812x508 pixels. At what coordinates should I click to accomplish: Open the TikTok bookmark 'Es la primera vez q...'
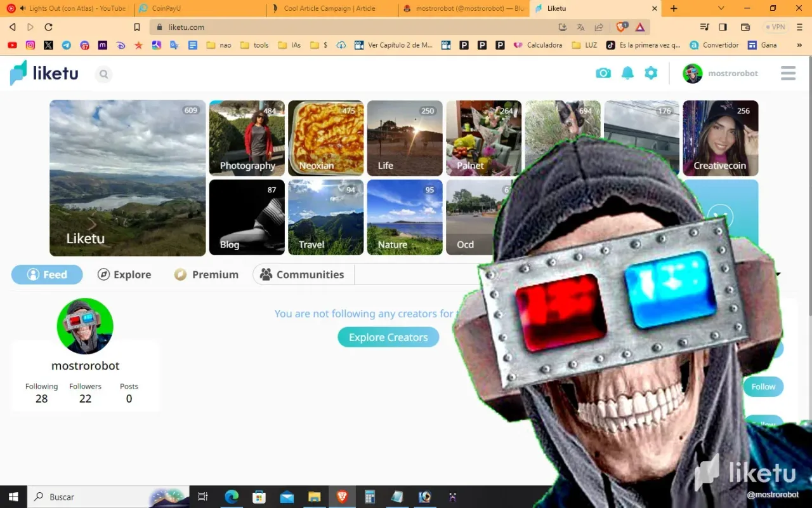pyautogui.click(x=643, y=45)
